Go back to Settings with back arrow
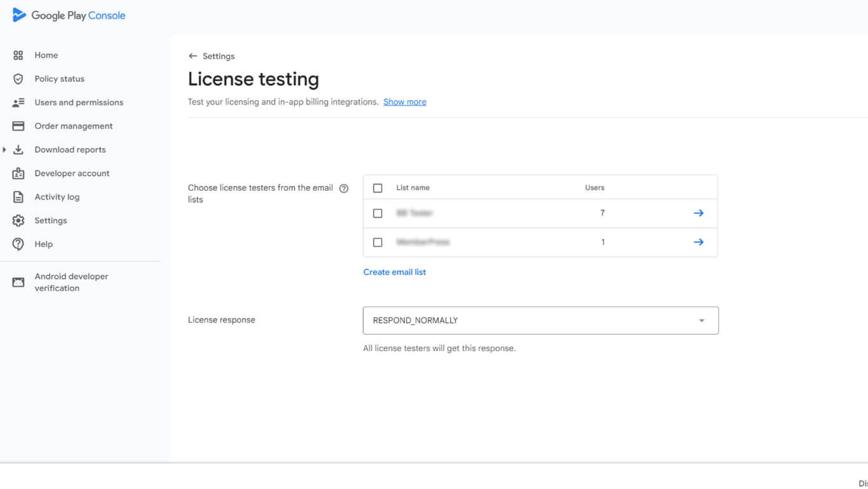Image resolution: width=868 pixels, height=489 pixels. pyautogui.click(x=193, y=56)
